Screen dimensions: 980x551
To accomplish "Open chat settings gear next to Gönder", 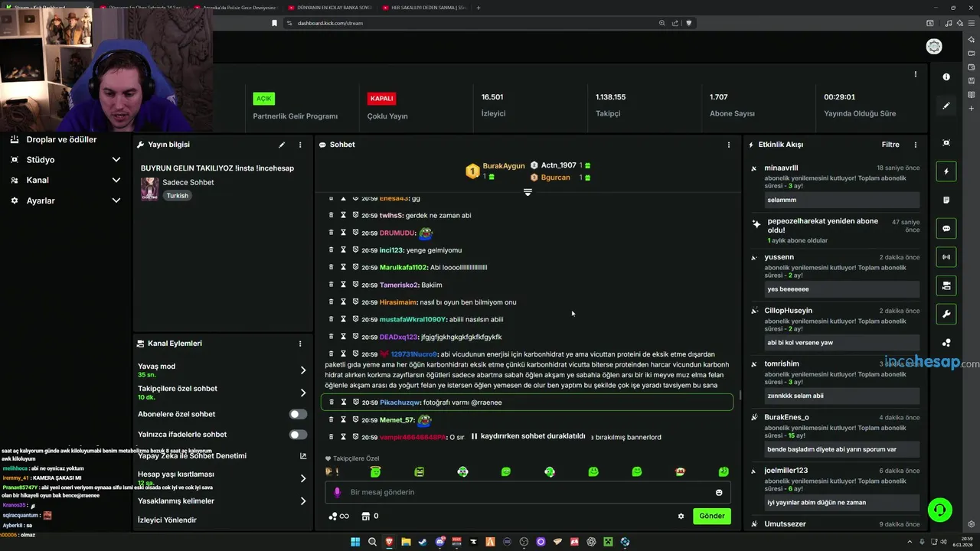I will pos(681,516).
